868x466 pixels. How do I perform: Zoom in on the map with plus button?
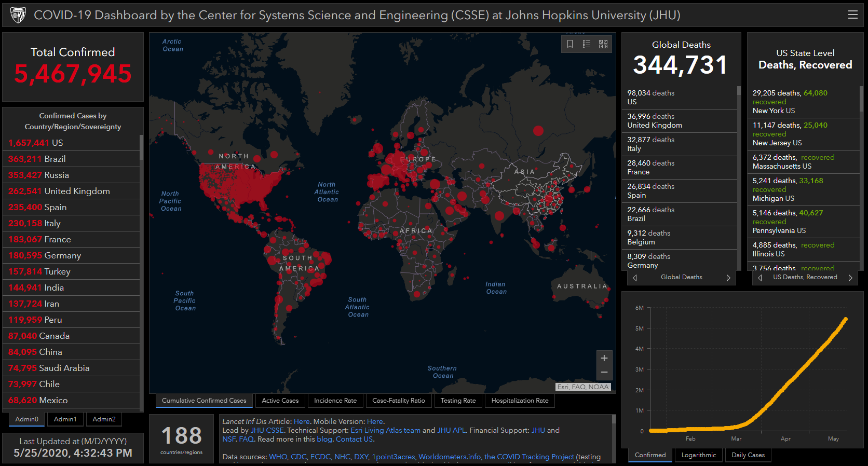[604, 358]
